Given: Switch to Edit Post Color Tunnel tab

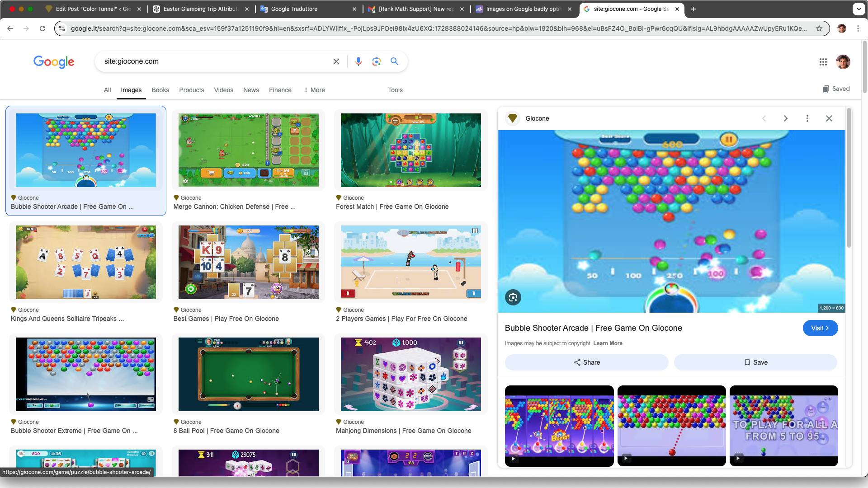Looking at the screenshot, I should click(x=93, y=9).
